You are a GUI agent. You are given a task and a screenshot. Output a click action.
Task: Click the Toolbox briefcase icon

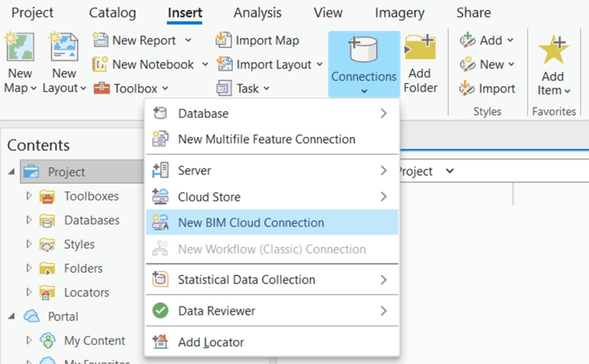point(101,88)
